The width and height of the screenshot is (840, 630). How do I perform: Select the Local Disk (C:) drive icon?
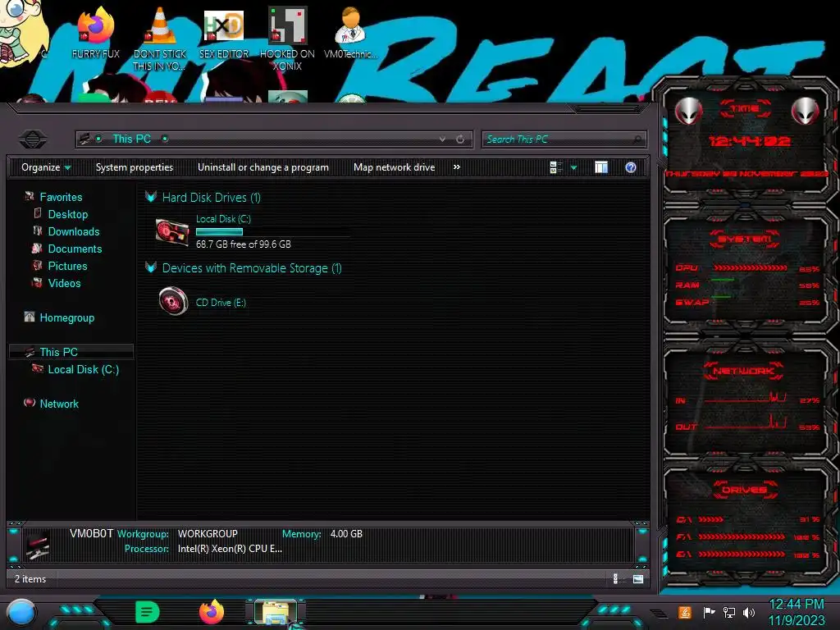[172, 232]
